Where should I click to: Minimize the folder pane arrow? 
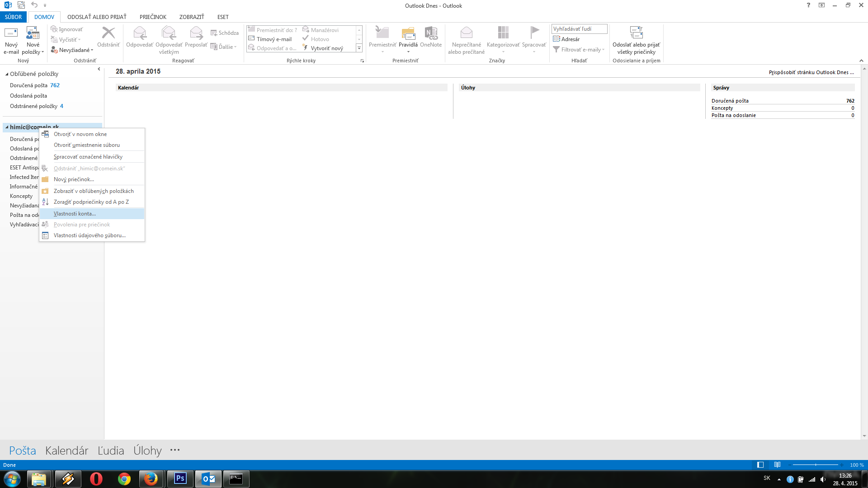click(99, 69)
